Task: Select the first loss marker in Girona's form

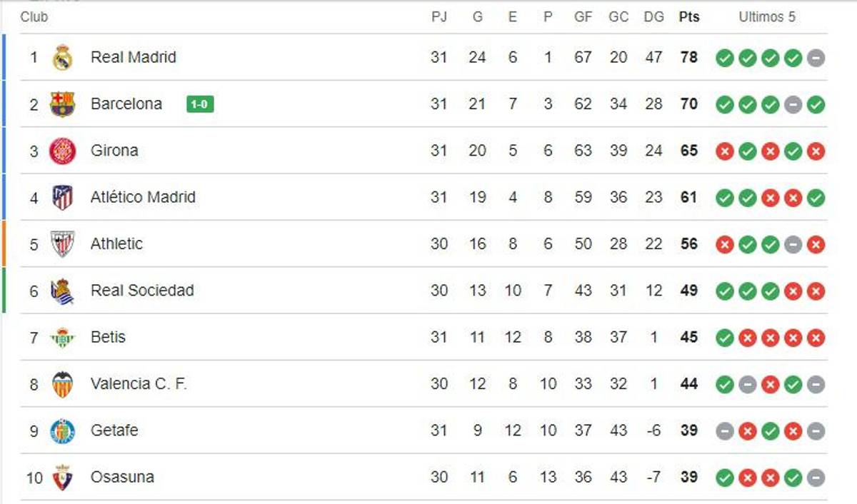Action: point(724,151)
